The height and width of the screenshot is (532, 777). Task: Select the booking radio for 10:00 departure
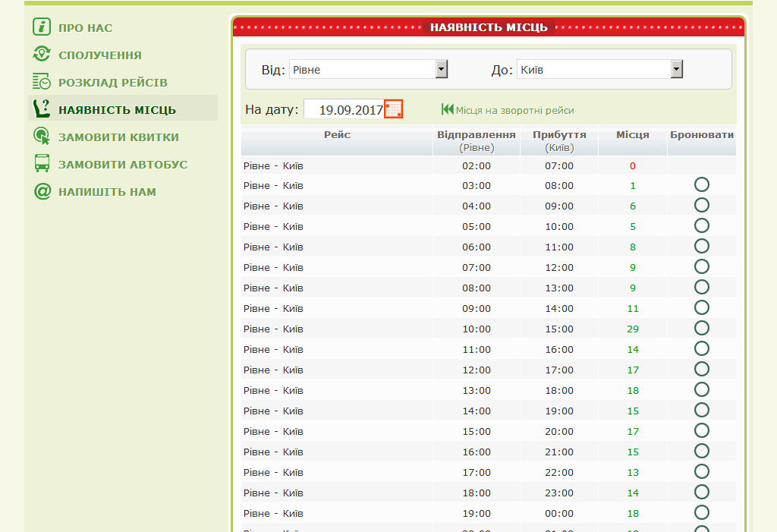[x=702, y=328]
